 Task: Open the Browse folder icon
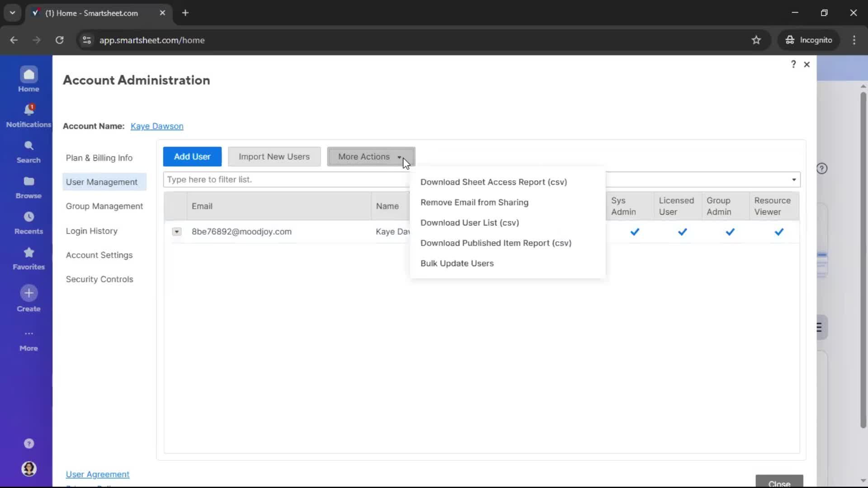coord(28,182)
